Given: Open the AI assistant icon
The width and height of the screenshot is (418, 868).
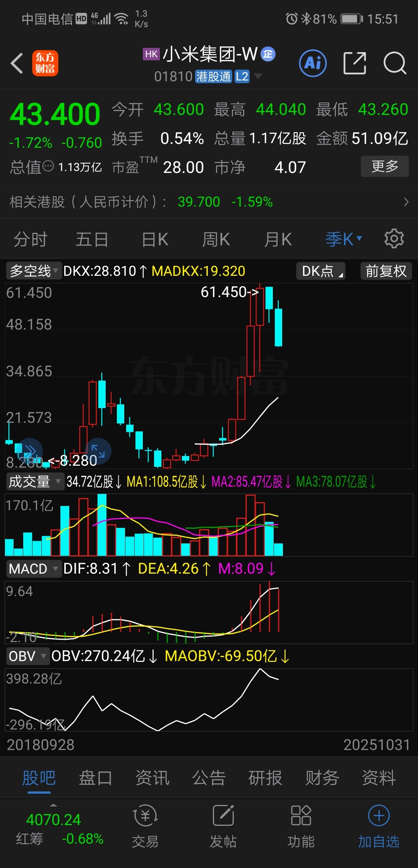Looking at the screenshot, I should [x=313, y=63].
